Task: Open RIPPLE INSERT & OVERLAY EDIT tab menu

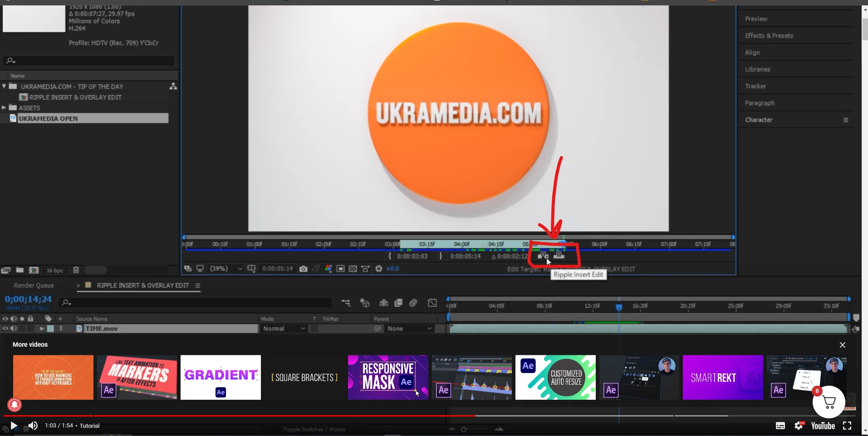Action: 198,286
